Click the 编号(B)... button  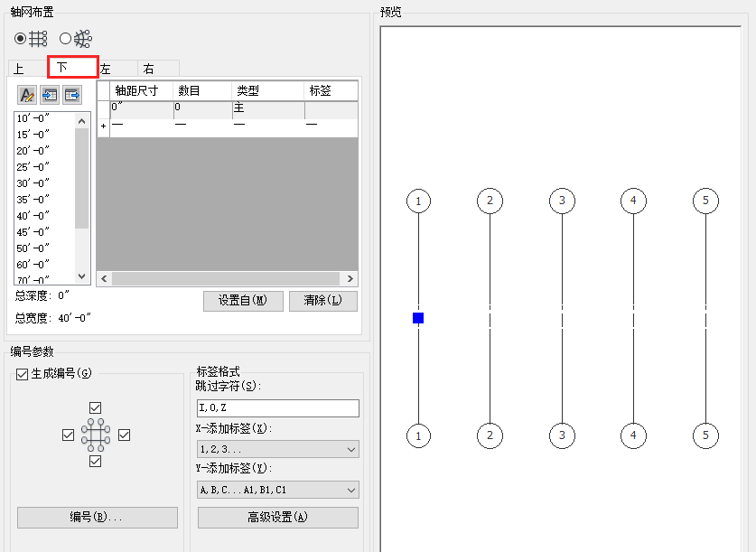pyautogui.click(x=98, y=518)
